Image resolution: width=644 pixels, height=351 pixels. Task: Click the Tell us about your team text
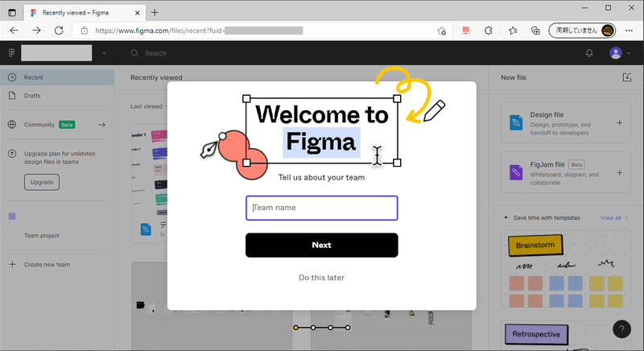click(321, 177)
